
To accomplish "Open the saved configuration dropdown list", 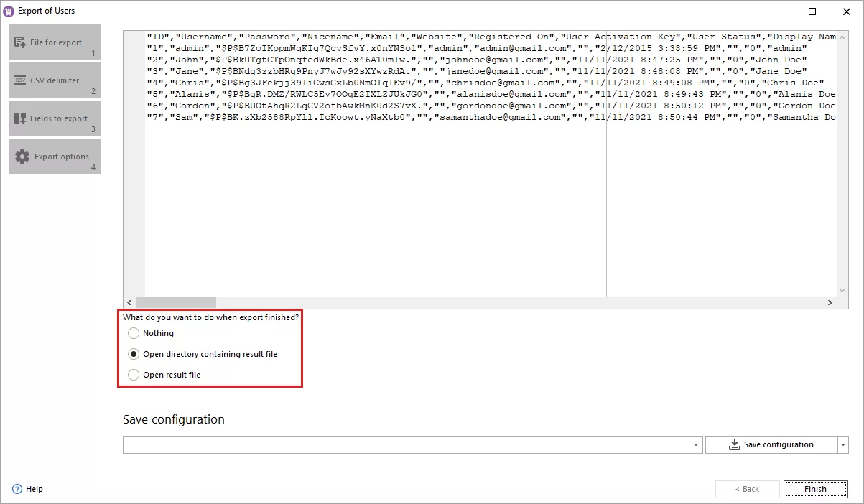I will pos(695,444).
